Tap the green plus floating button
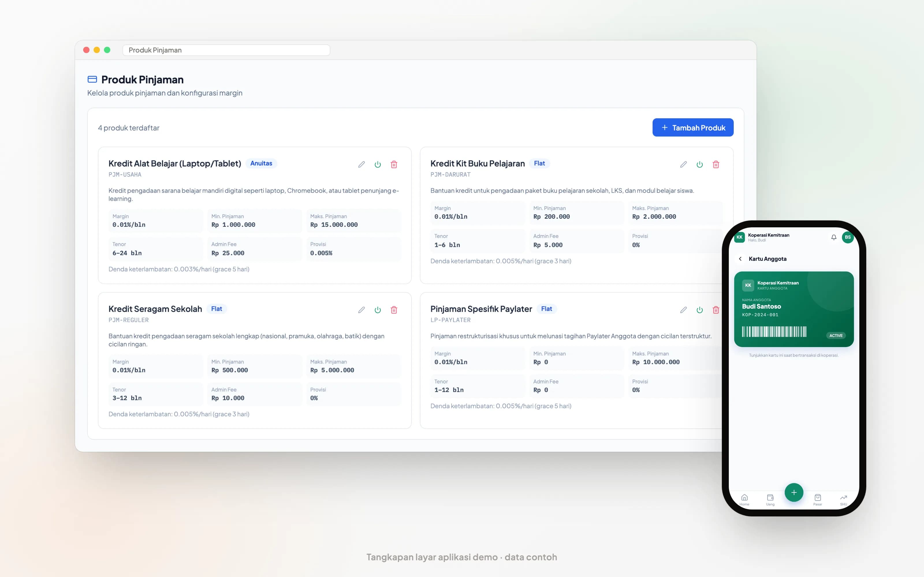Image resolution: width=924 pixels, height=577 pixels. point(794,492)
